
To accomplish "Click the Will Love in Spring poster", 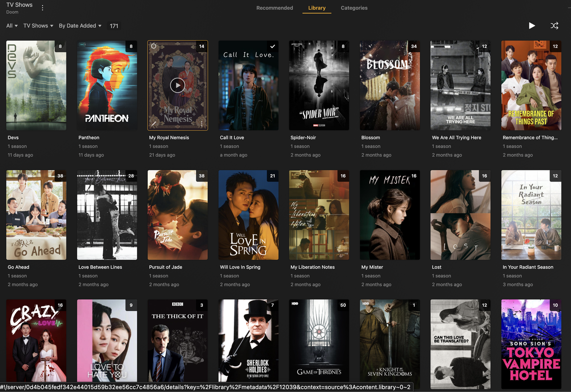I will tap(248, 215).
